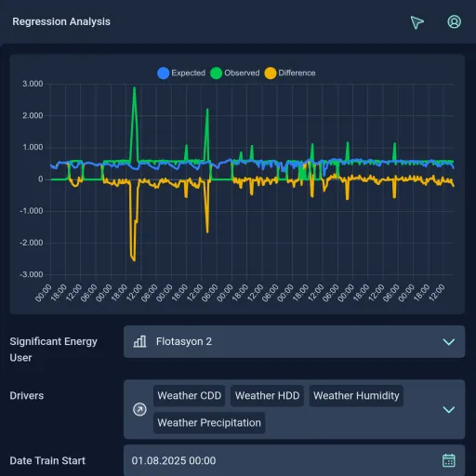Open the user profile icon
The width and height of the screenshot is (476, 476).
point(454,22)
